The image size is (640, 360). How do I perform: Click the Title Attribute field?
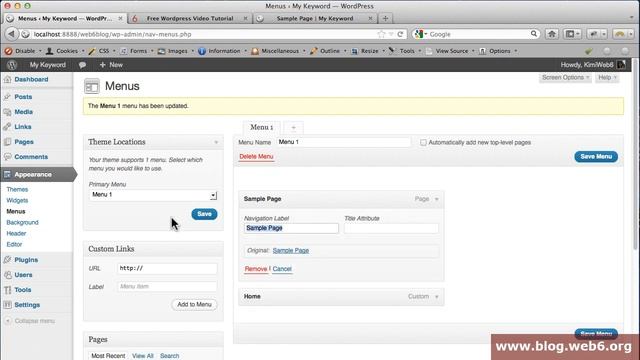391,228
